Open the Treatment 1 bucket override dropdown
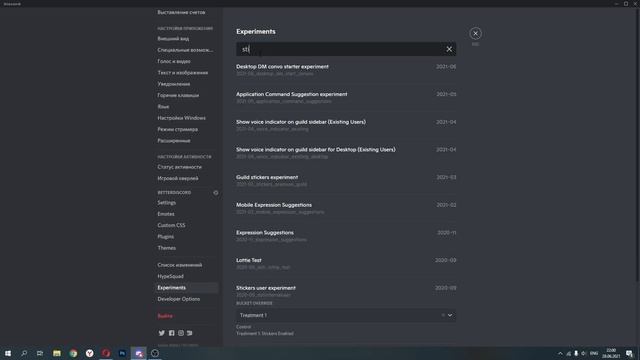The image size is (640, 360). 346,315
